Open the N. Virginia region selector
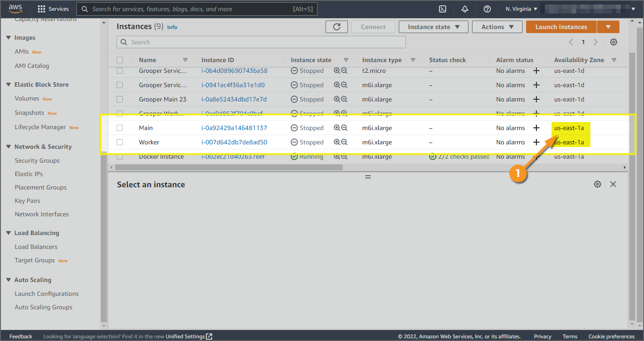The height and width of the screenshot is (341, 644). pos(522,9)
